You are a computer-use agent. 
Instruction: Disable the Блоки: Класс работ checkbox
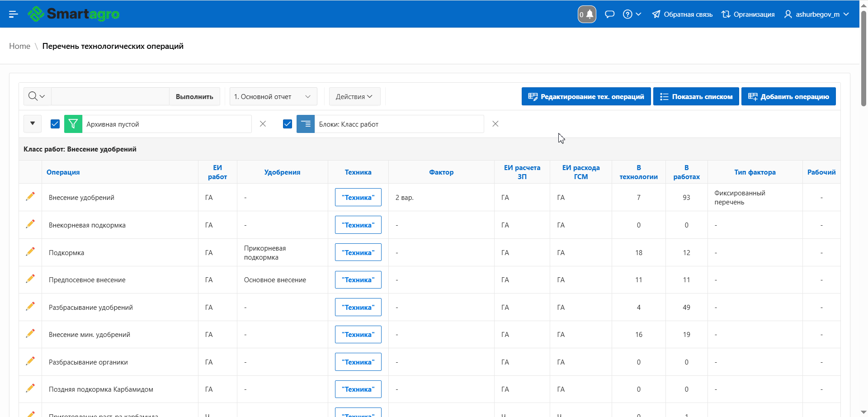[x=288, y=124]
